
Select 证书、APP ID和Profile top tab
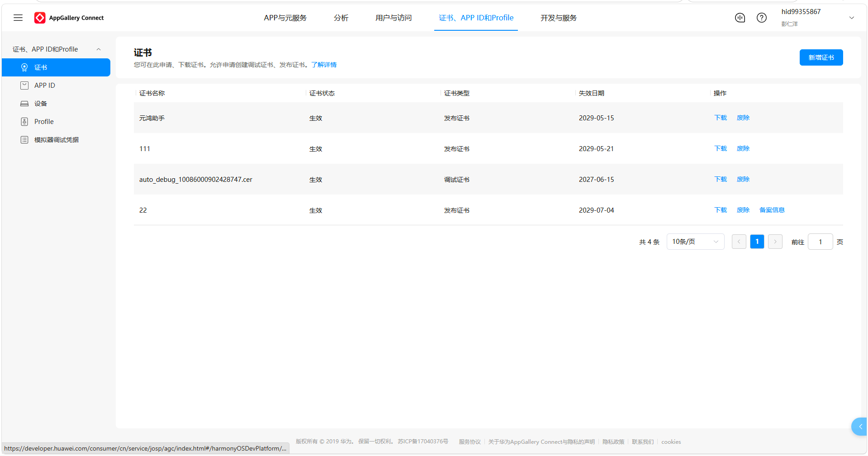[476, 18]
